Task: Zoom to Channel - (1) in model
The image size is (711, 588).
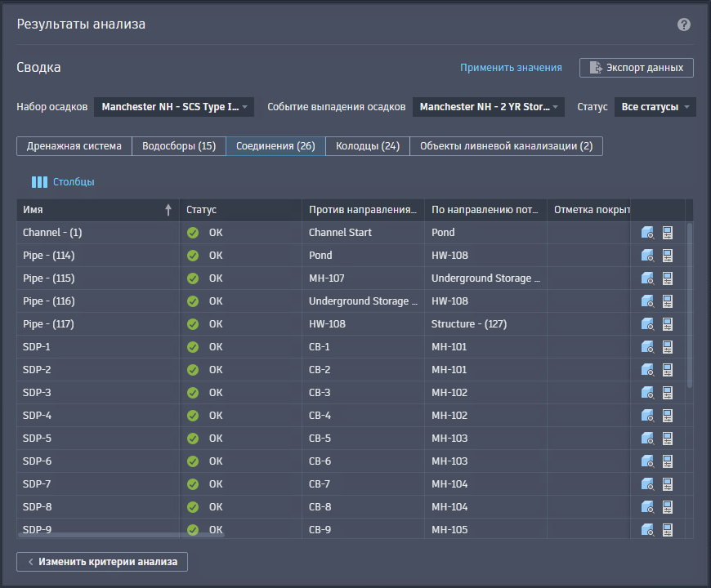Action: (x=647, y=233)
